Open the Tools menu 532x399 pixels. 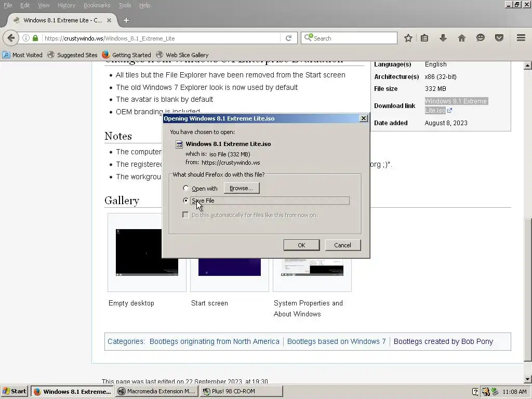coord(125,5)
